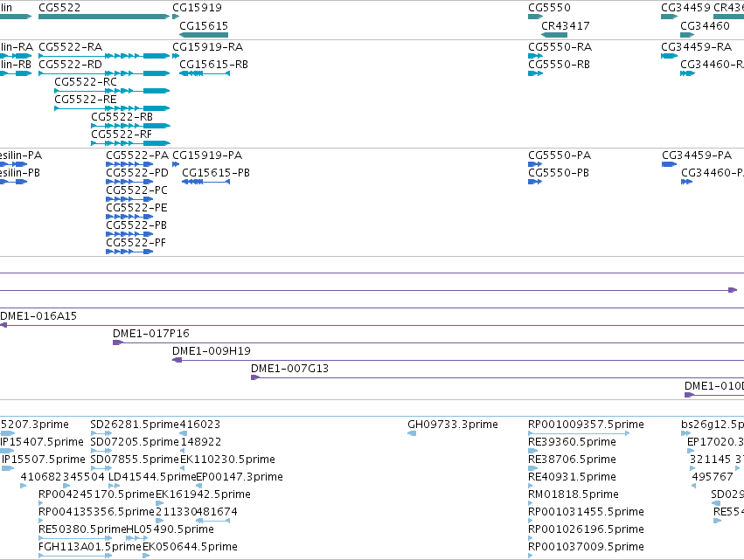Viewport: 744px width, 560px height.
Task: Select transcript CG5522-RD
Action: (x=104, y=73)
